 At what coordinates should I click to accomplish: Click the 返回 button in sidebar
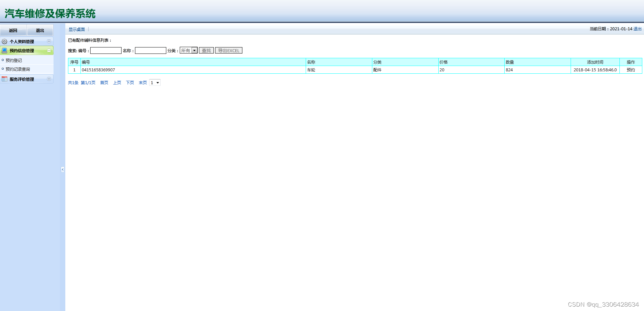click(x=13, y=30)
